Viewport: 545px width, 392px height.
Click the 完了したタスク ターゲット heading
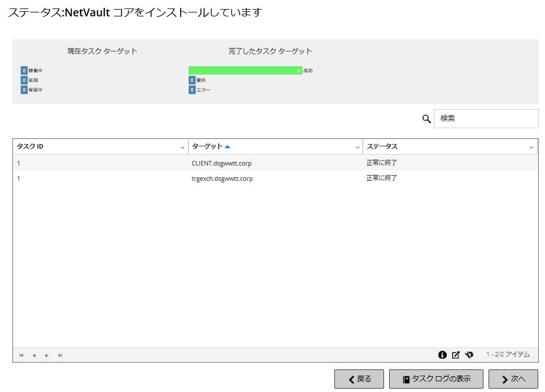270,51
